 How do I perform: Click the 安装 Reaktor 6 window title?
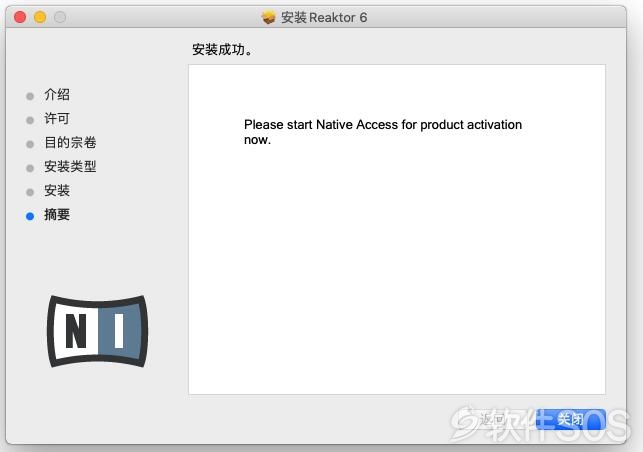tap(324, 18)
